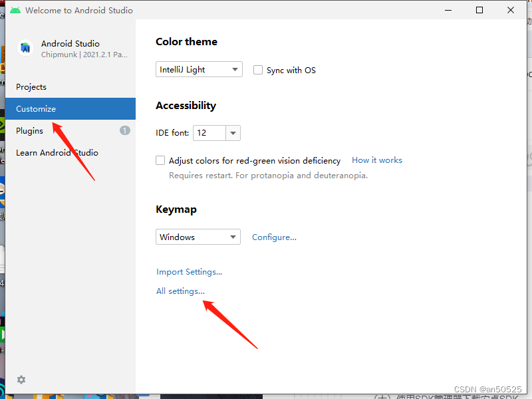Open All settings...
This screenshot has width=532, height=399.
[x=180, y=291]
